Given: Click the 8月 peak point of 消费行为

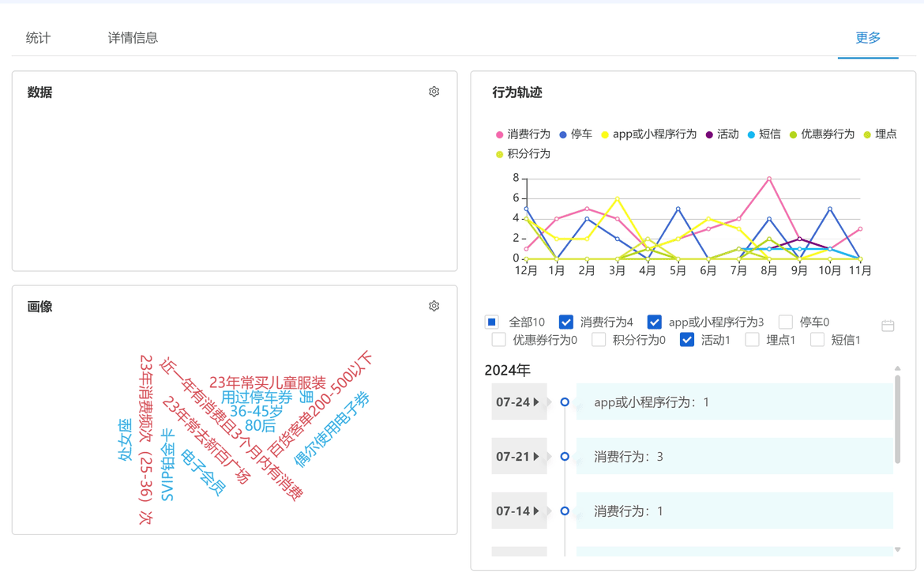Looking at the screenshot, I should pyautogui.click(x=769, y=178).
